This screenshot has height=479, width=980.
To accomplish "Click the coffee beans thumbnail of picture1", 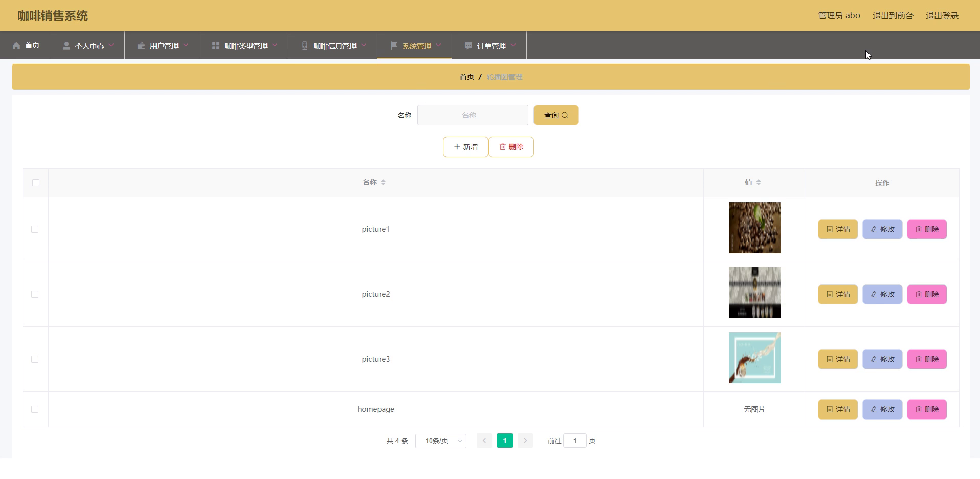I will pos(754,228).
